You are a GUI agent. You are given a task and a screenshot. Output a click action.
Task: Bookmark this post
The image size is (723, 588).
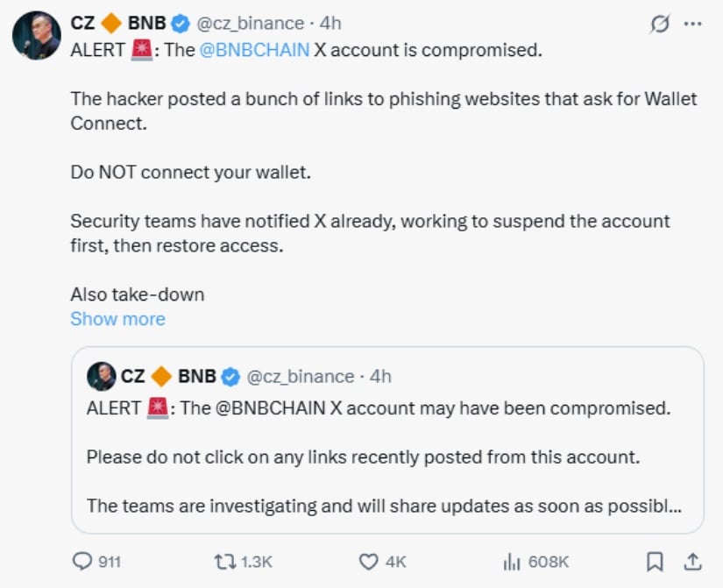(655, 561)
